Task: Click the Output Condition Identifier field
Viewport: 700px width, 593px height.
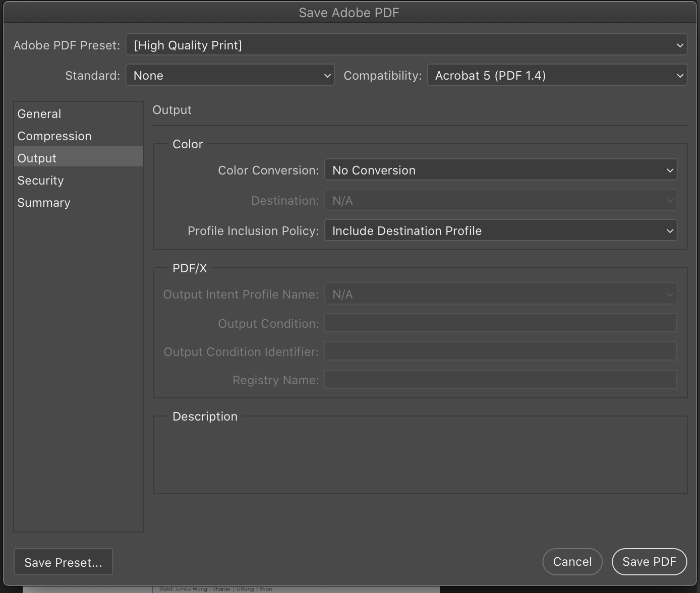Action: coord(500,351)
